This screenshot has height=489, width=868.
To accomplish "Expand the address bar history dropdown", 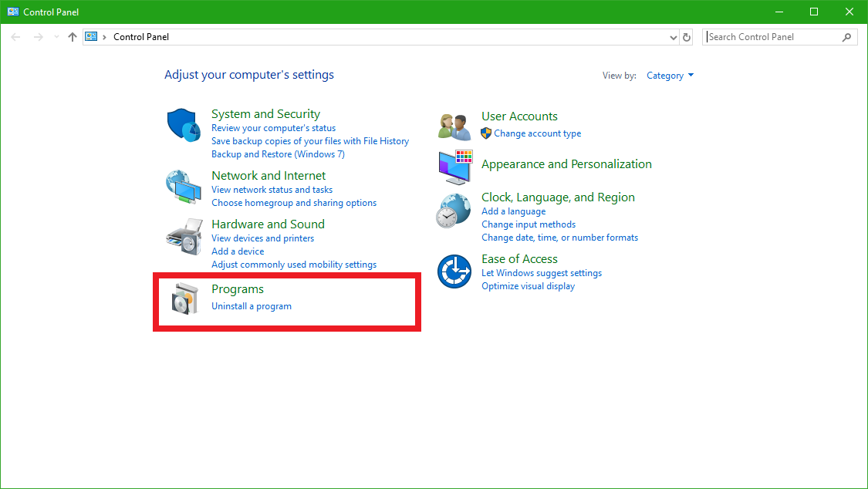I will [x=672, y=36].
